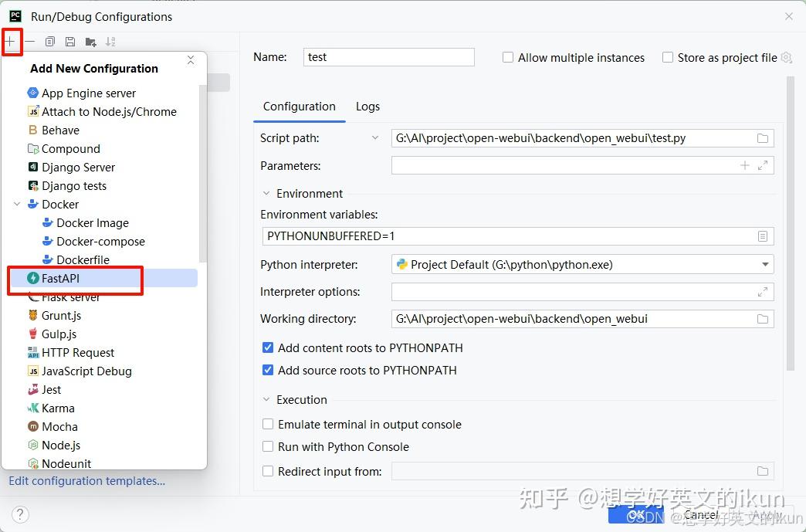Create a new configuration folder
The height and width of the screenshot is (532, 806).
pos(90,41)
